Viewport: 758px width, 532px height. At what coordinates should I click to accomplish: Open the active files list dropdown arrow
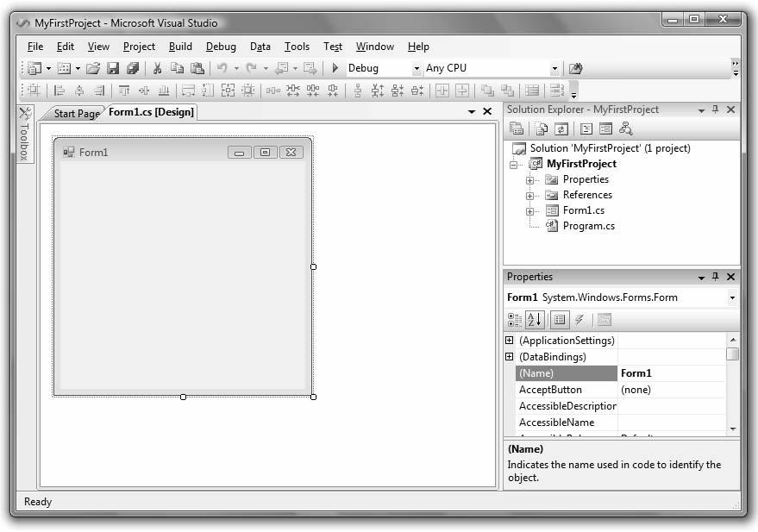pos(472,111)
